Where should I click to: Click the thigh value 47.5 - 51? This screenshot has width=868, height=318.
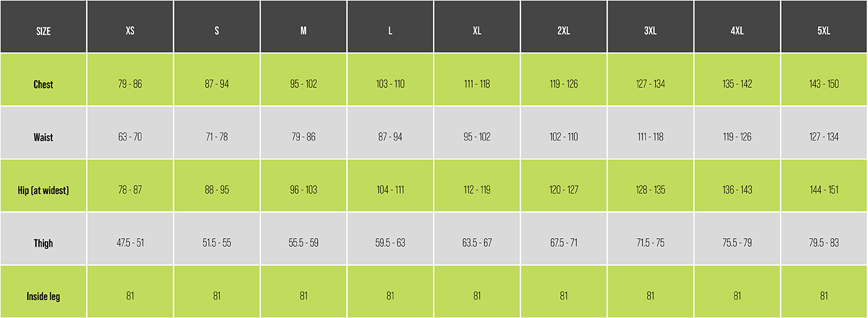(130, 243)
